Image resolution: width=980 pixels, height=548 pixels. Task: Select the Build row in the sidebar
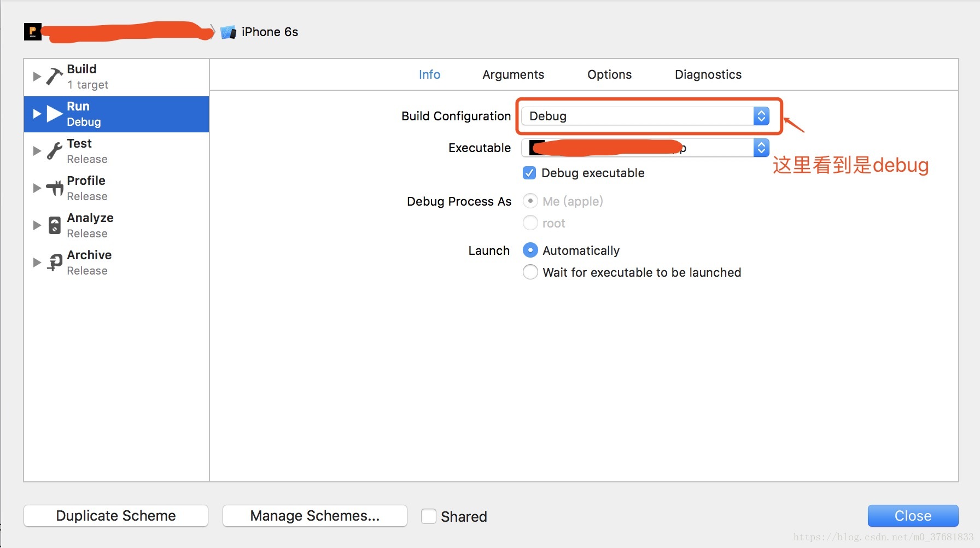[x=116, y=77]
